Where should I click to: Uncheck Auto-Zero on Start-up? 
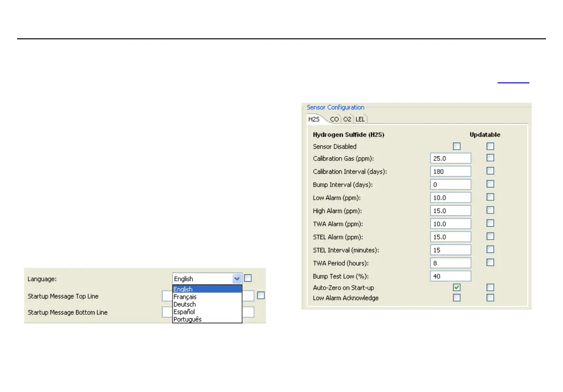tap(457, 287)
